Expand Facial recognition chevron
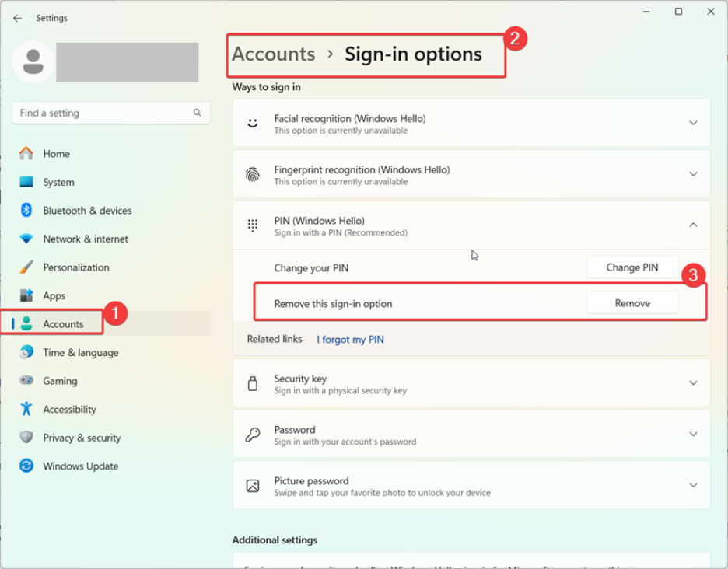 pos(693,123)
